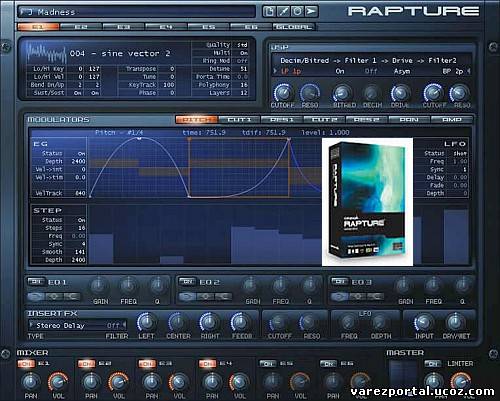Screen dimensions: 500x401
Task: Adjust the mixer E2 PAN knob
Action: 91,382
